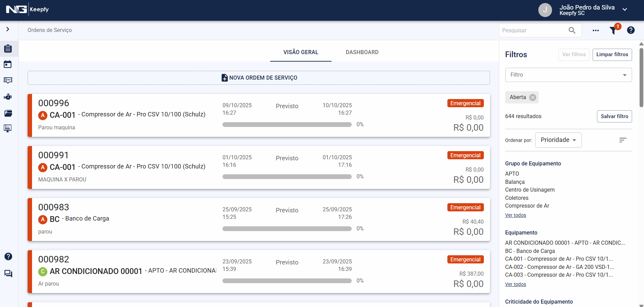
Task: Open the Prioridade sort dropdown
Action: [x=558, y=140]
